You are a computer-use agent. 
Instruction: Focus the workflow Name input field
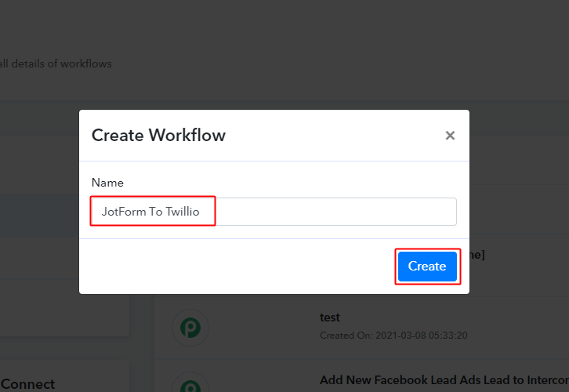coord(274,212)
